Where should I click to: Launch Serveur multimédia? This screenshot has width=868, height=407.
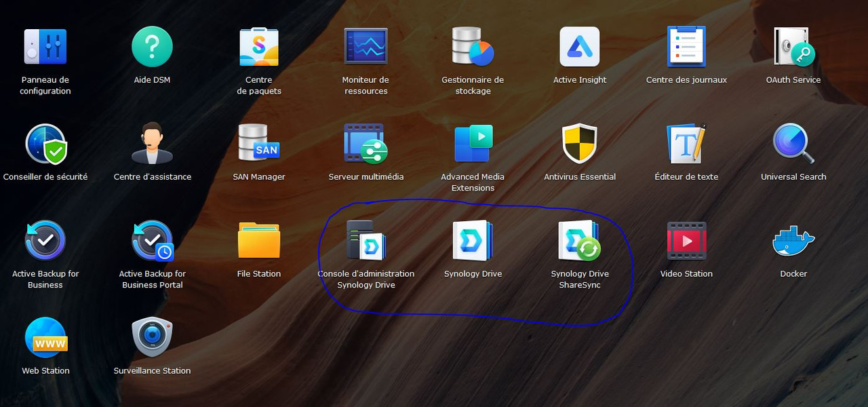coord(366,144)
